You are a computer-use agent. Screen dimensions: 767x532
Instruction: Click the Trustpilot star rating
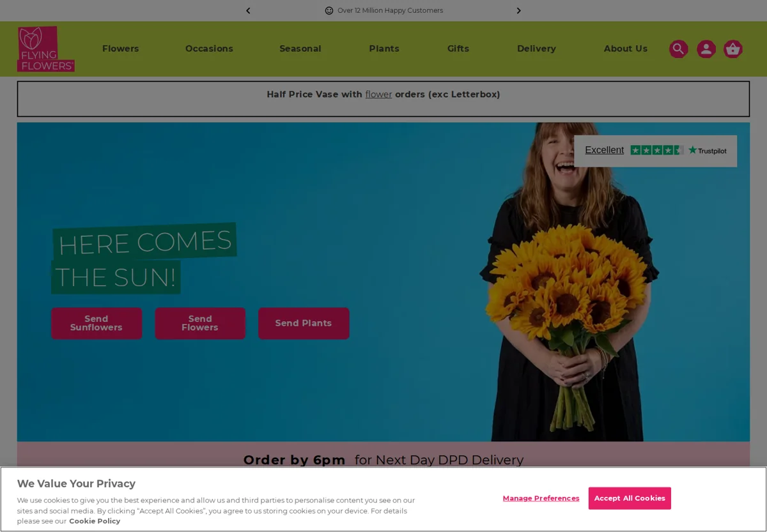(x=657, y=150)
